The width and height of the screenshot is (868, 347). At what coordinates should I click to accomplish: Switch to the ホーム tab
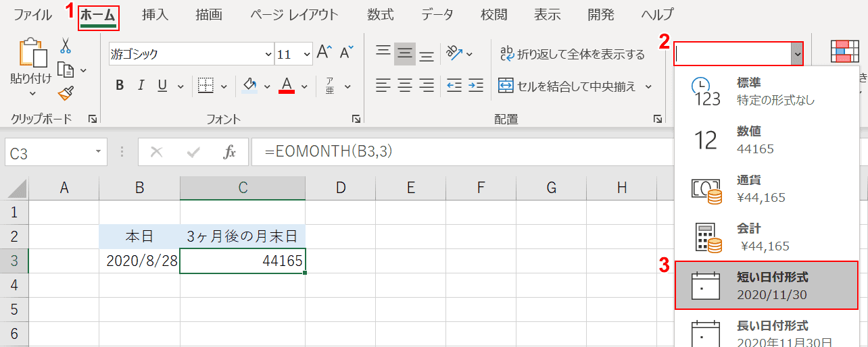coord(98,14)
